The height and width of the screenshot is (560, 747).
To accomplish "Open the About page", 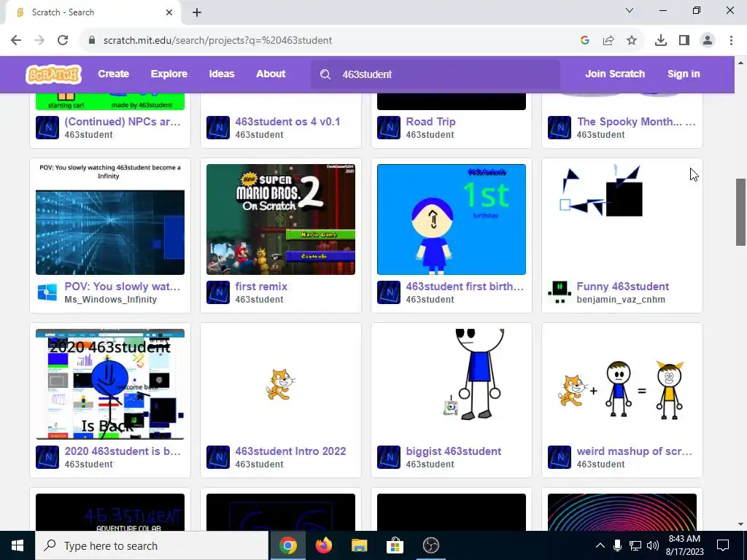I will click(x=271, y=74).
